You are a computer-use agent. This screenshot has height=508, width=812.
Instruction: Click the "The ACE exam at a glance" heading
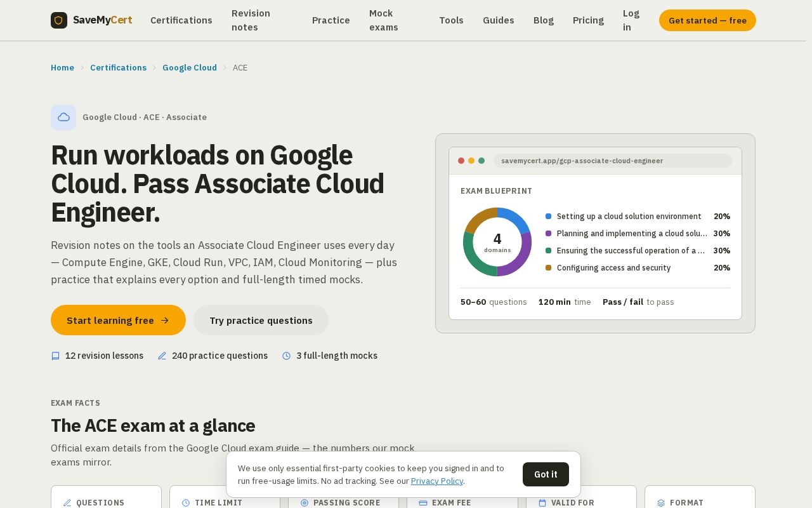point(153,425)
